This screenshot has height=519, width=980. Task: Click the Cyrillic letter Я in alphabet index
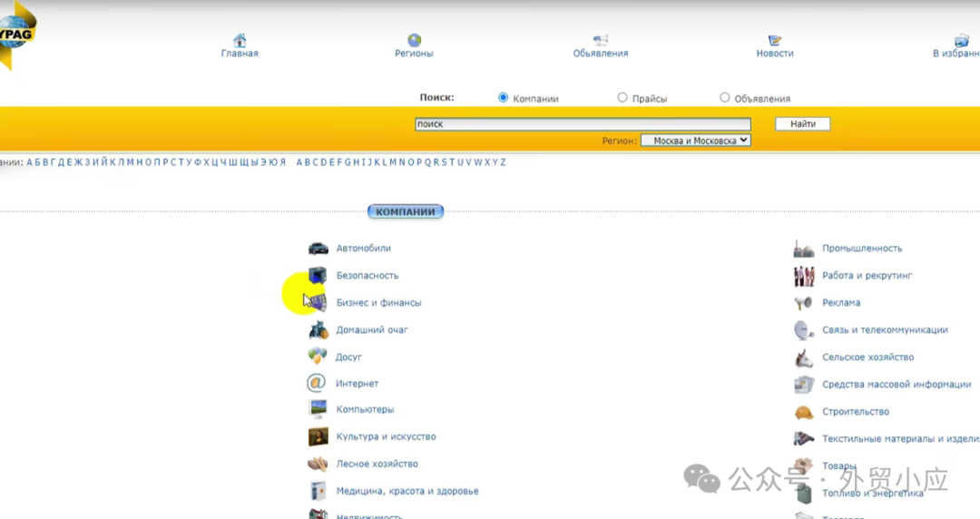pos(282,162)
